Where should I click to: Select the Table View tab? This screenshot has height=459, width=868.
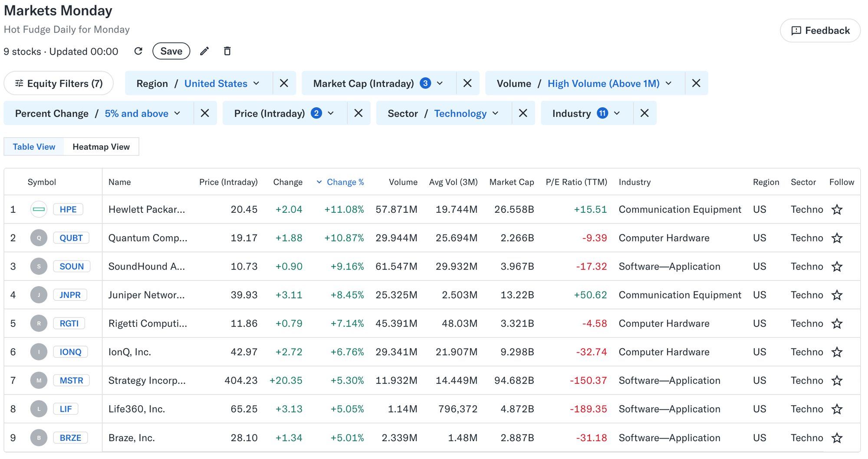click(34, 146)
